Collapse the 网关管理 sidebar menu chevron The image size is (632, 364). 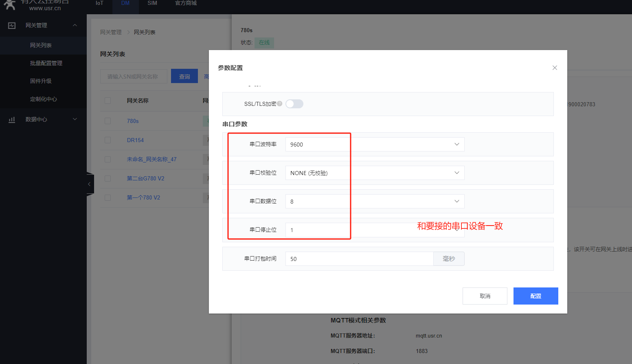click(x=75, y=25)
